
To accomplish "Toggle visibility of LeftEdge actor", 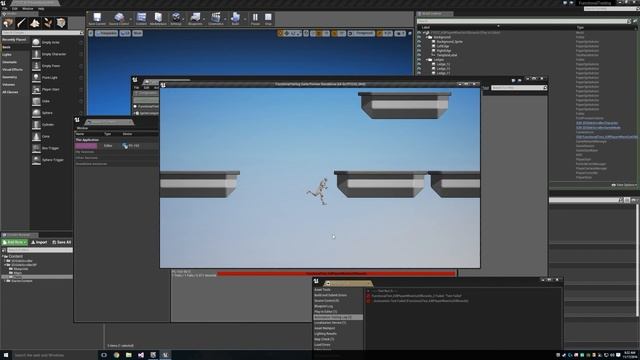I will [419, 46].
